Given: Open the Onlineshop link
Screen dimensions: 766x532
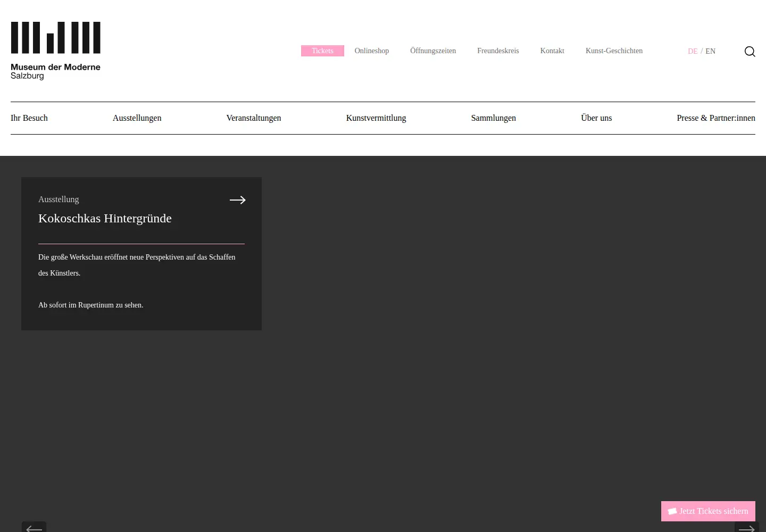Looking at the screenshot, I should (372, 51).
